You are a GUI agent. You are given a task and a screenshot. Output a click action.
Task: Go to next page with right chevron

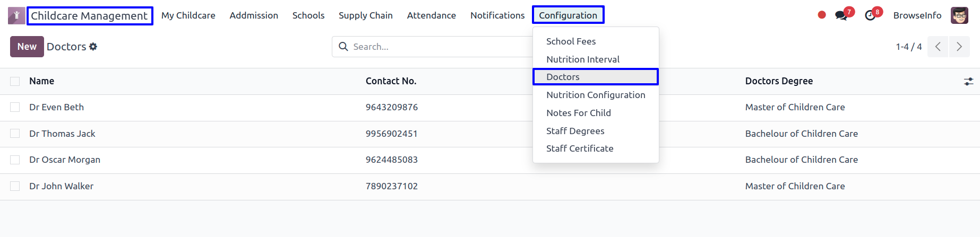point(959,47)
